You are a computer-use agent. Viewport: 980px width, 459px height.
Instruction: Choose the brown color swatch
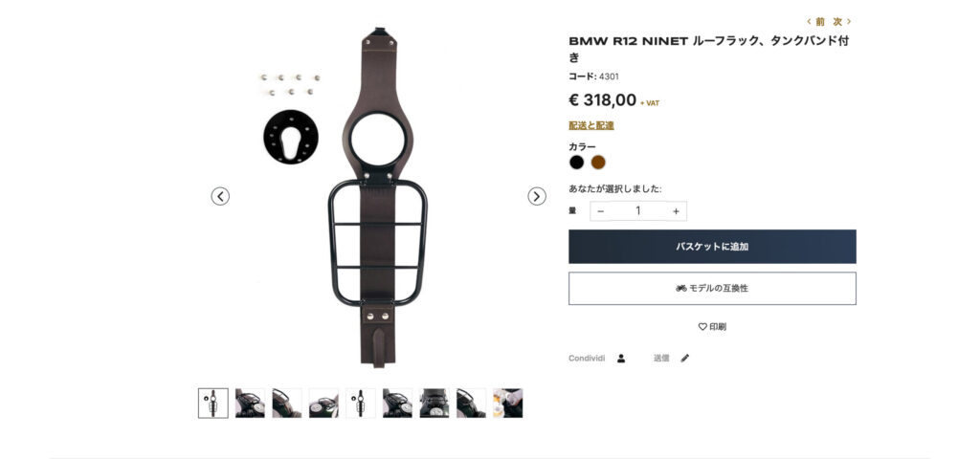point(598,163)
